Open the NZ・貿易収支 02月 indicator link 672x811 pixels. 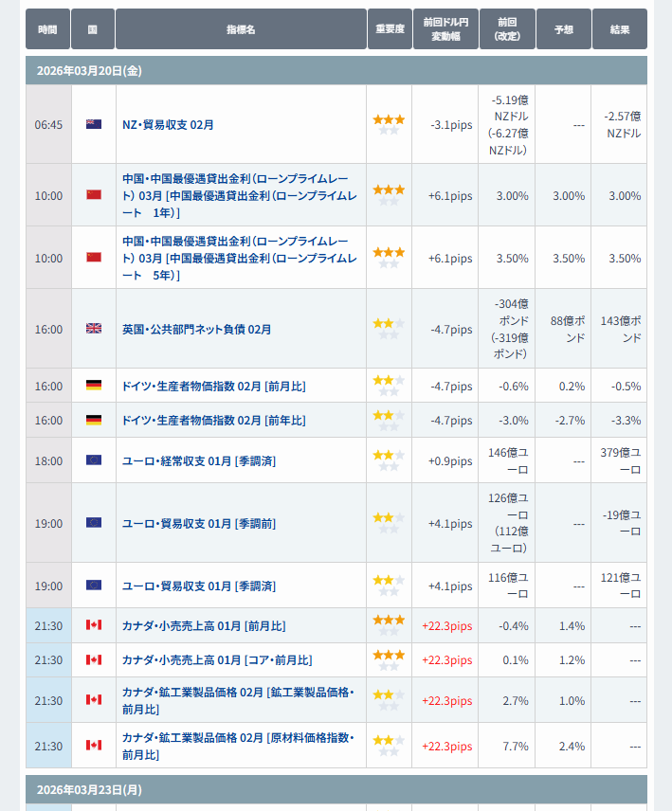[x=168, y=124]
